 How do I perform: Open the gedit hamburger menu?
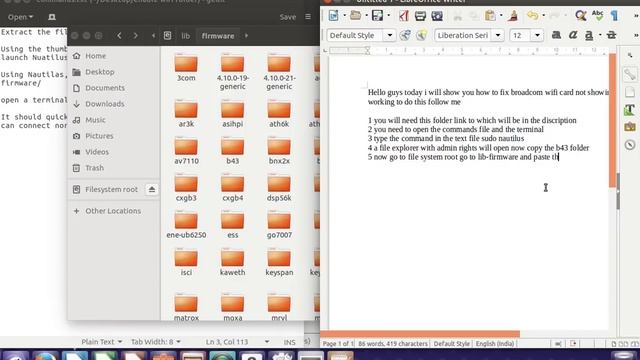[x=308, y=17]
